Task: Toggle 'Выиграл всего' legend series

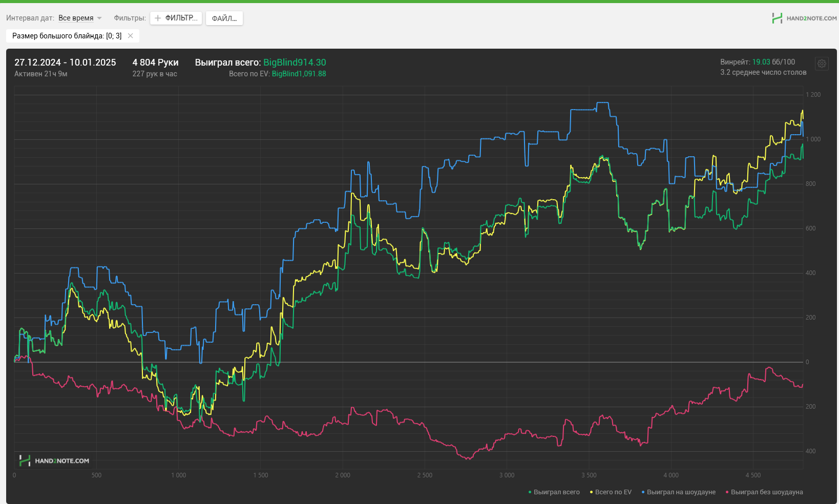Action: 554,492
